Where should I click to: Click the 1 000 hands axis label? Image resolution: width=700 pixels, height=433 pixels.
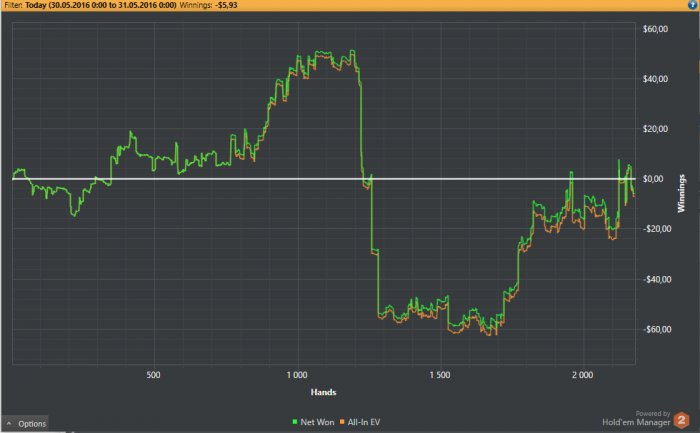click(297, 375)
